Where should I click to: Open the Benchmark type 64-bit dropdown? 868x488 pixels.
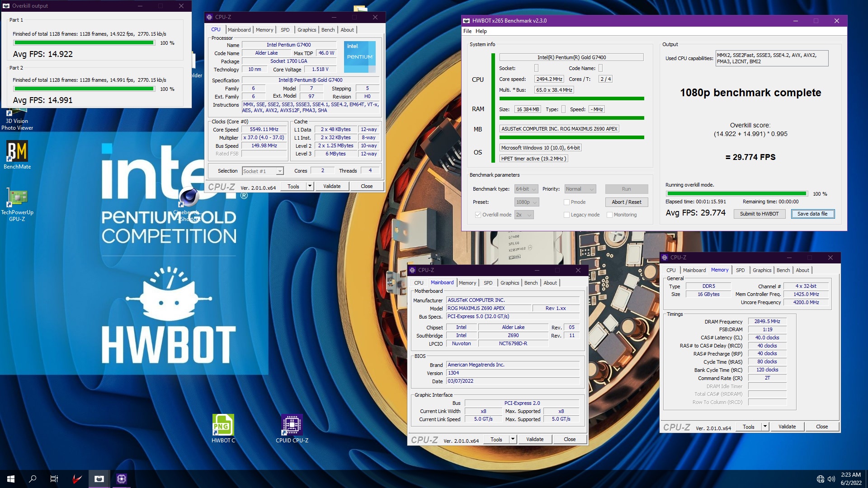(526, 189)
